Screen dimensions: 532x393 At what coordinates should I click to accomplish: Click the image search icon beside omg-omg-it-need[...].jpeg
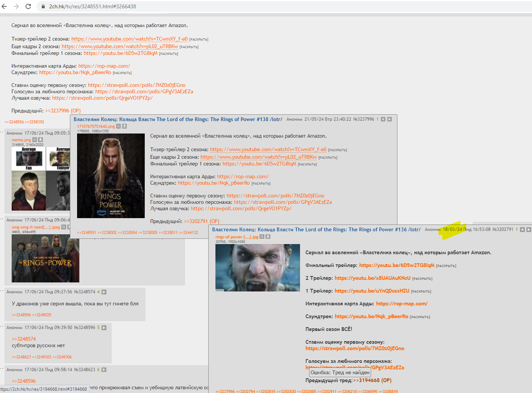(x=64, y=227)
